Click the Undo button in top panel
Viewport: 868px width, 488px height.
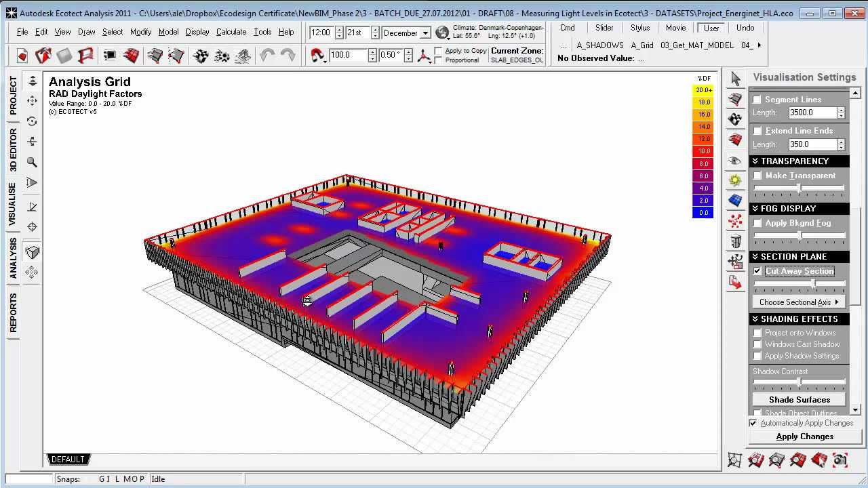745,28
